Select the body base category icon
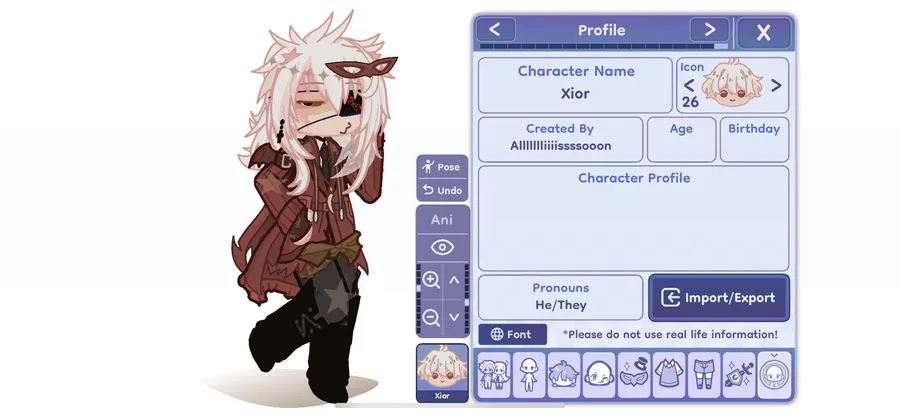This screenshot has height=416, width=900. pos(529,375)
